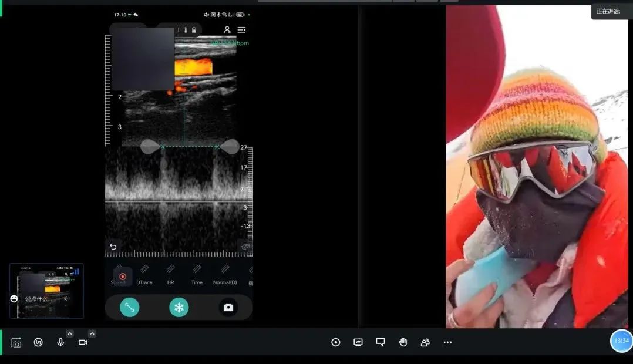Select the DTrace measurement tool
The height and width of the screenshot is (364, 633).
coord(144,275)
